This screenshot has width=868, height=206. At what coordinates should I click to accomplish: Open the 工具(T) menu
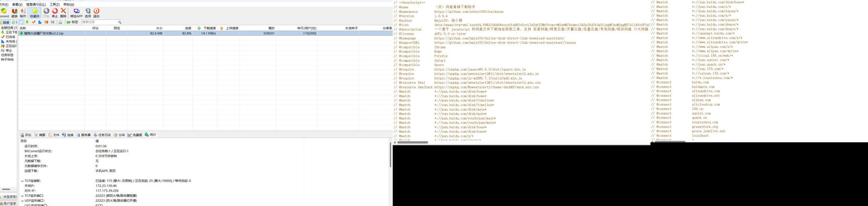[x=55, y=5]
